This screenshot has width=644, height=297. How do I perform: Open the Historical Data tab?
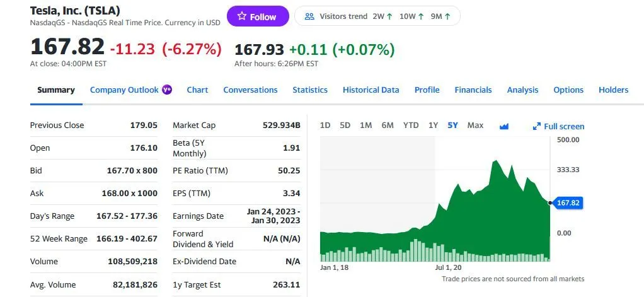pyautogui.click(x=371, y=90)
